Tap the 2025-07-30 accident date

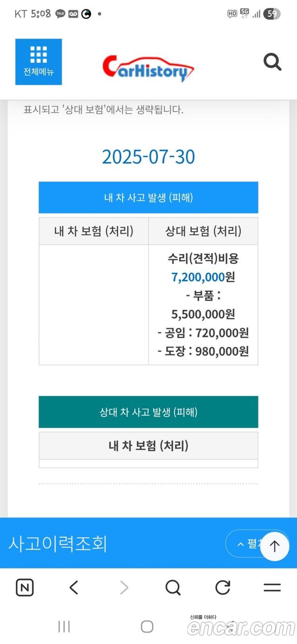(x=148, y=157)
